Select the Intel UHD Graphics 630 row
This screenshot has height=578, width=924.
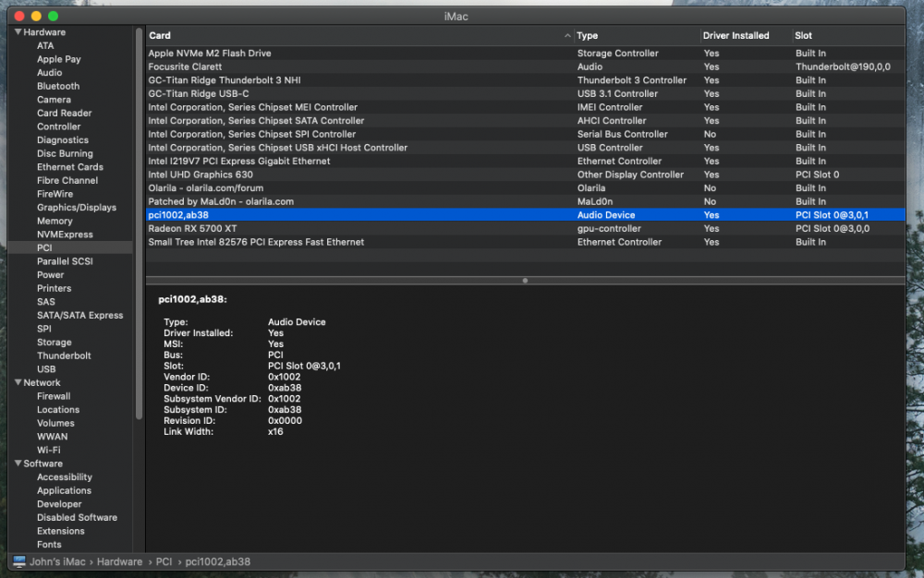click(x=525, y=175)
